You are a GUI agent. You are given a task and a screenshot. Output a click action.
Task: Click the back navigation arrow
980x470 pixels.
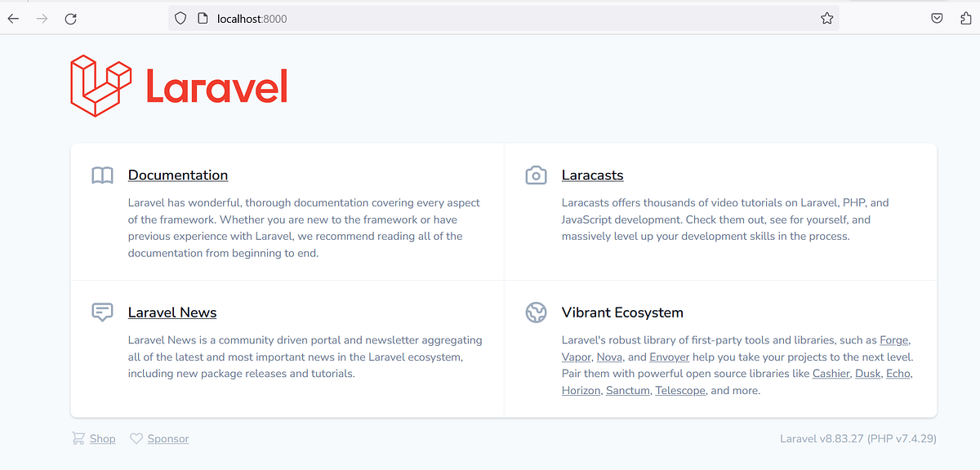pos(13,17)
